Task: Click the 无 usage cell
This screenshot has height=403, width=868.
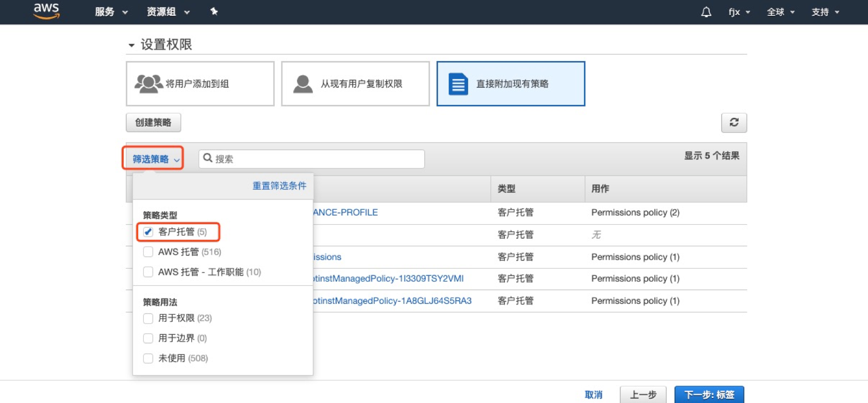Action: click(x=596, y=235)
